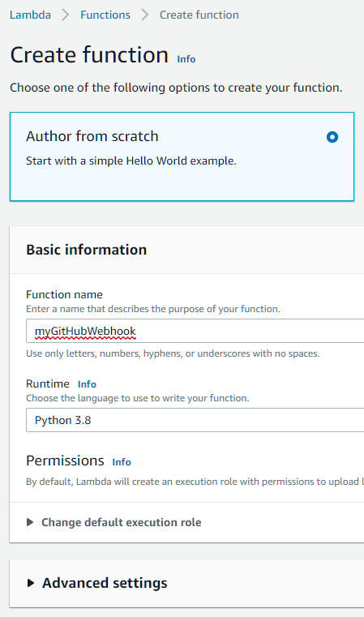Click the arrow icon before Create function breadcrumb
Screen dimensions: 364x617
click(145, 15)
